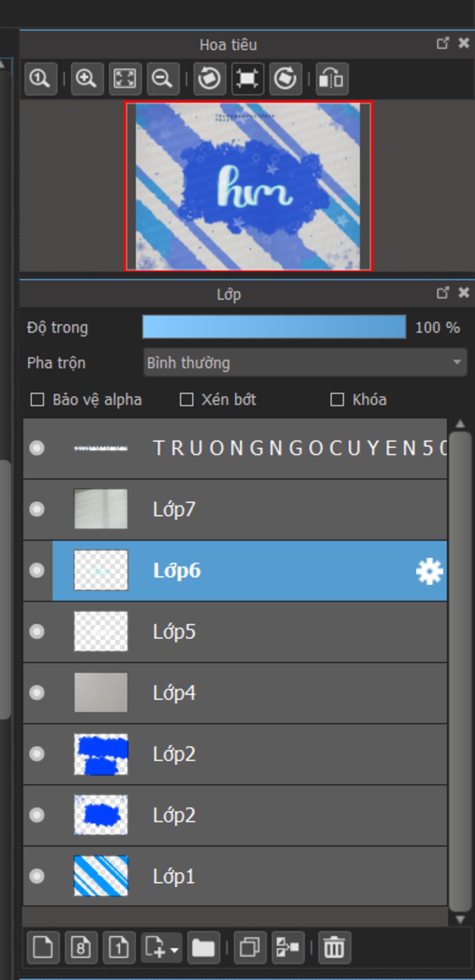Adjust the Độ trong opacity slider

pos(274,327)
